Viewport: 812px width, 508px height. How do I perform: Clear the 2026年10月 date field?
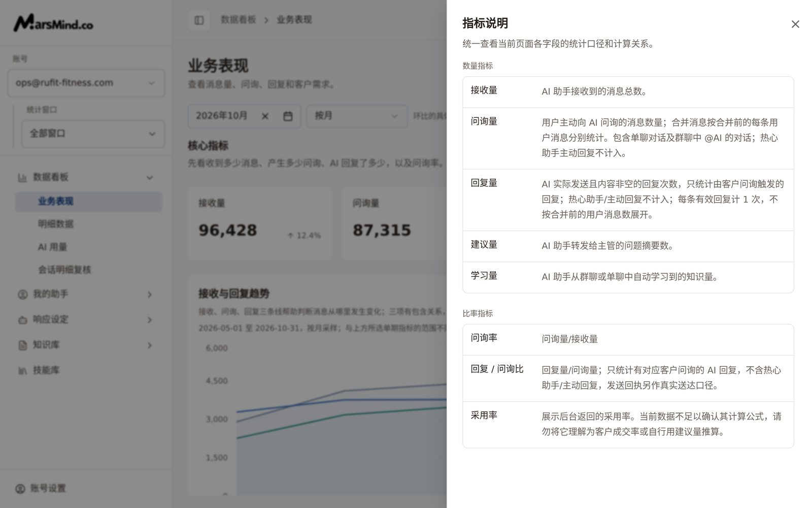pos(265,116)
